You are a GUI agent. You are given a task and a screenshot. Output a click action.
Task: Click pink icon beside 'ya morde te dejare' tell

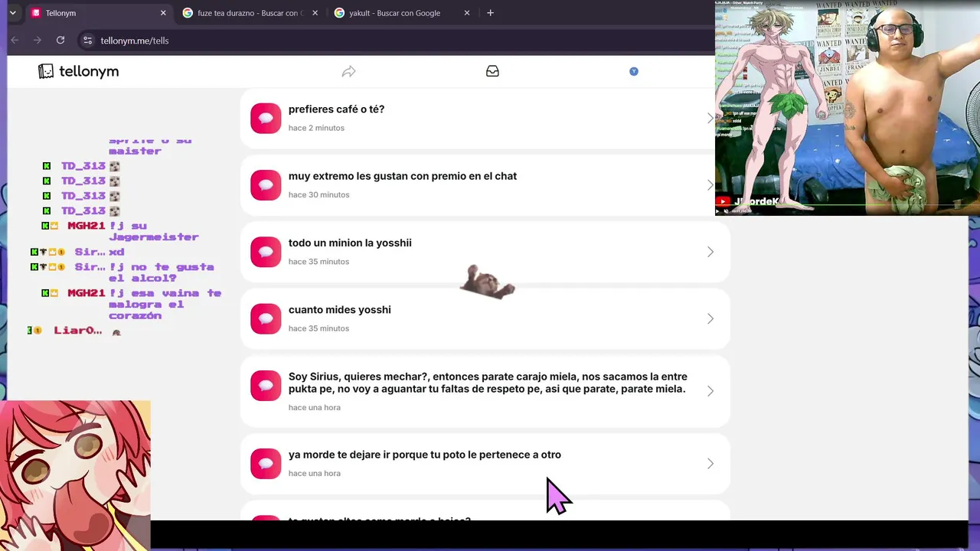[266, 464]
